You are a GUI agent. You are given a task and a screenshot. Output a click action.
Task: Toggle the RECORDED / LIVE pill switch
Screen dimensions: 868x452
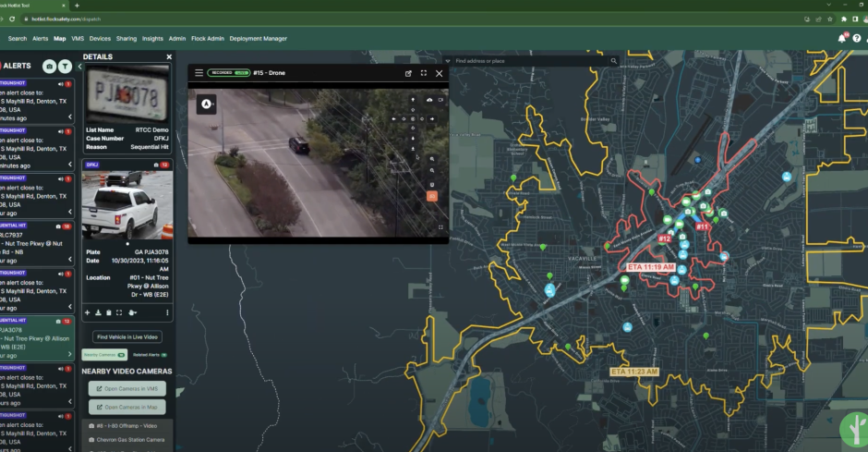[x=229, y=73]
